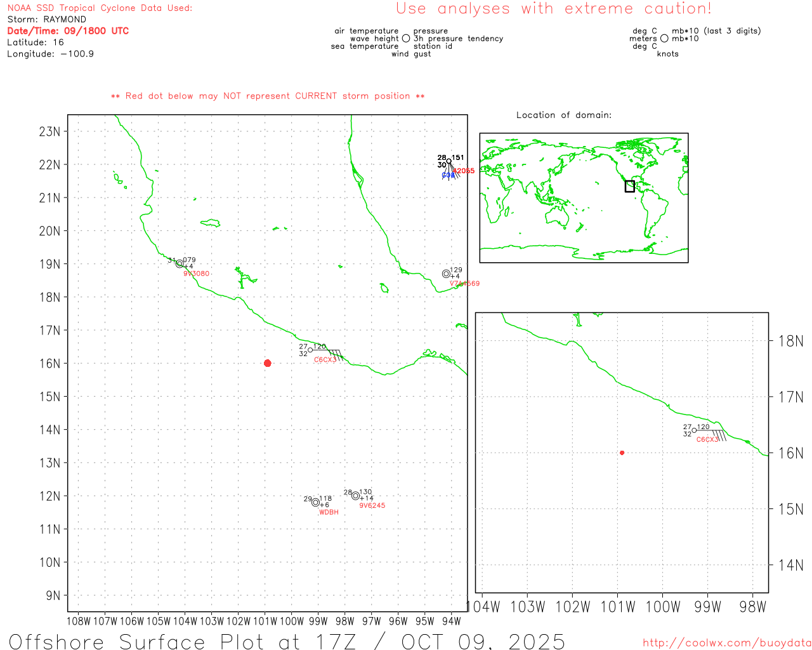Click the red storm position dot on main map
Screen dimensions: 812x650
click(267, 363)
